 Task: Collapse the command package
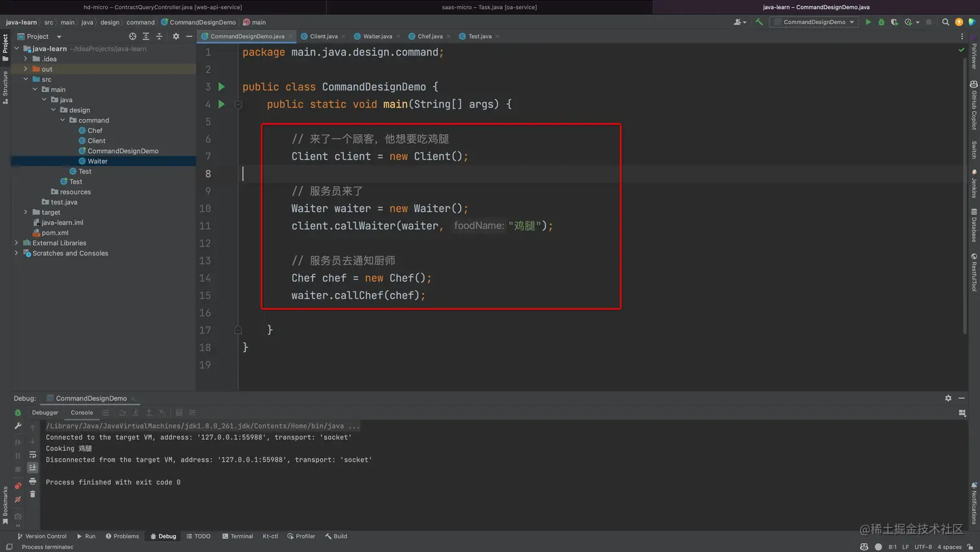pos(63,120)
